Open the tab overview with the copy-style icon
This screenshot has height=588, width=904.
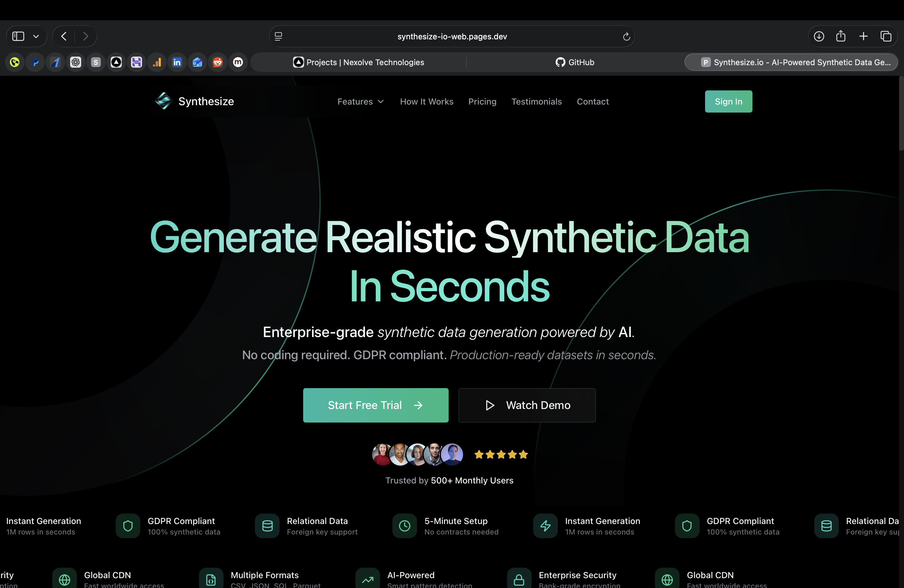point(886,36)
